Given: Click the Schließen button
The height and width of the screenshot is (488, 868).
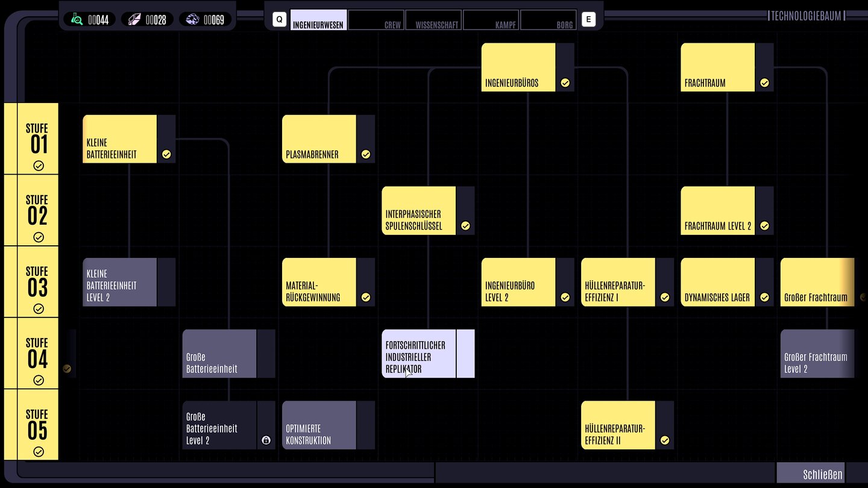Looking at the screenshot, I should point(810,474).
